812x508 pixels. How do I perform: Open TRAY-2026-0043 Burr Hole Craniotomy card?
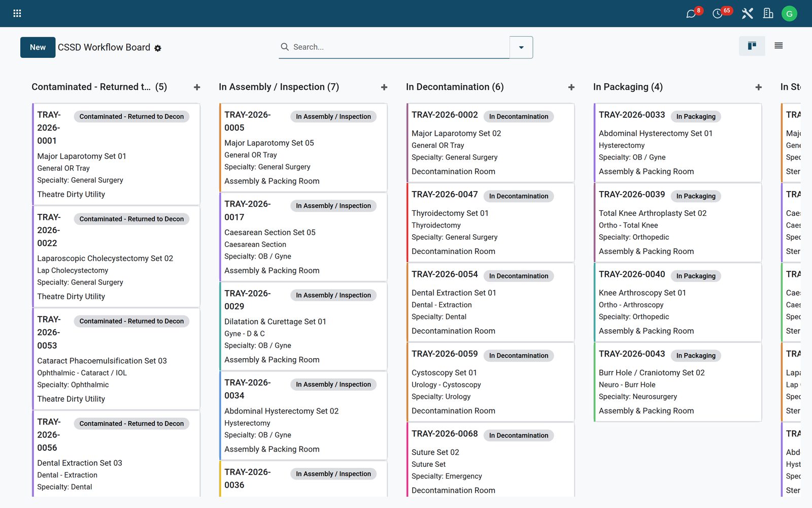click(678, 382)
